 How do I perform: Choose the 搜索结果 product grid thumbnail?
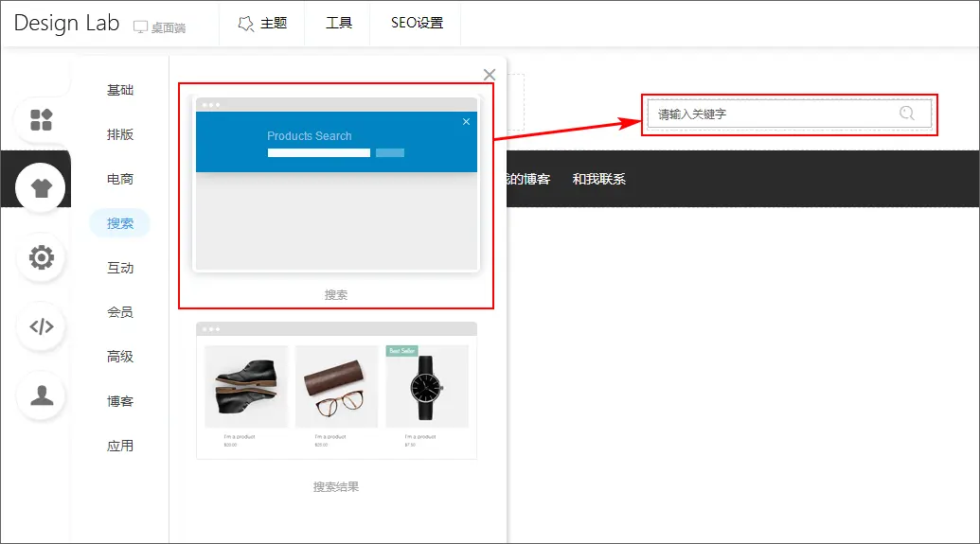point(336,390)
